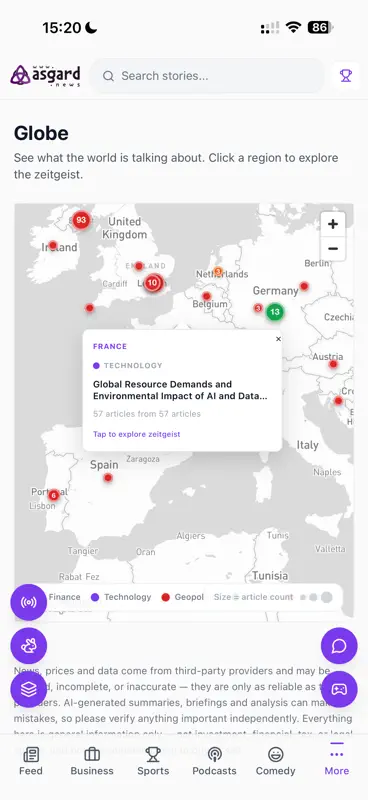
Task: Open Tap to explore zeitgeist link
Action: (136, 434)
